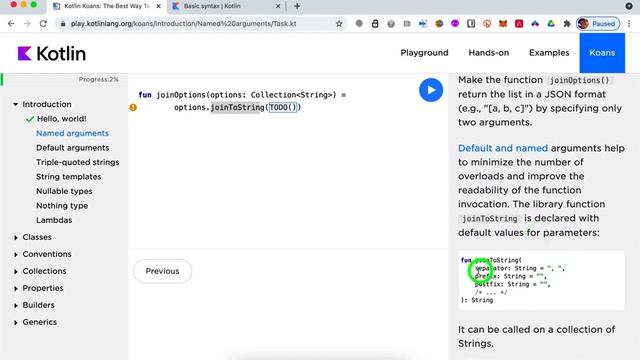Expand the Builders section
The width and height of the screenshot is (640, 360).
pyautogui.click(x=16, y=305)
